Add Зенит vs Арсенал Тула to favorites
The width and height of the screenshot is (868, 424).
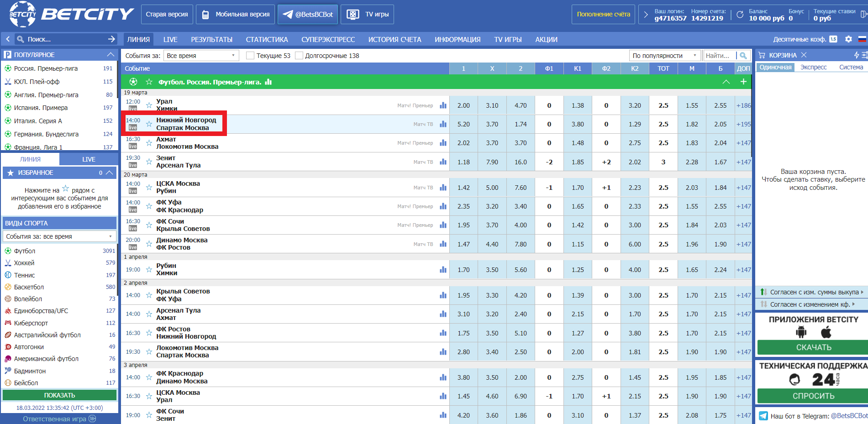149,162
